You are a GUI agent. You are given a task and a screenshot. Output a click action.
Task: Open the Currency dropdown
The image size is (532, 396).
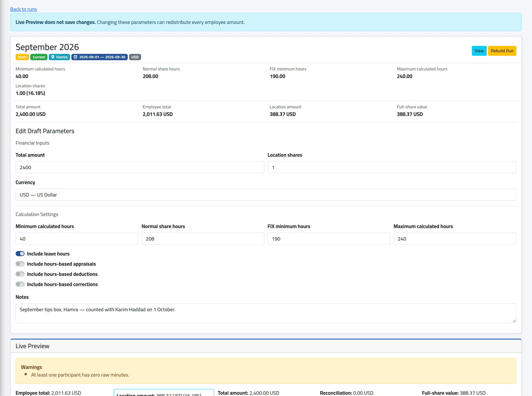pyautogui.click(x=266, y=195)
